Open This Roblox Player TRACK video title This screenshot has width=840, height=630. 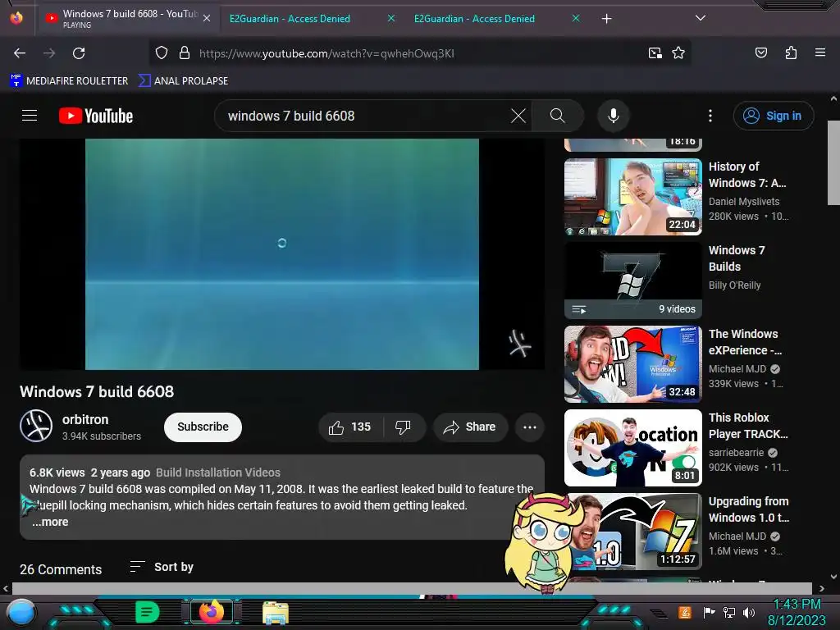pyautogui.click(x=748, y=426)
